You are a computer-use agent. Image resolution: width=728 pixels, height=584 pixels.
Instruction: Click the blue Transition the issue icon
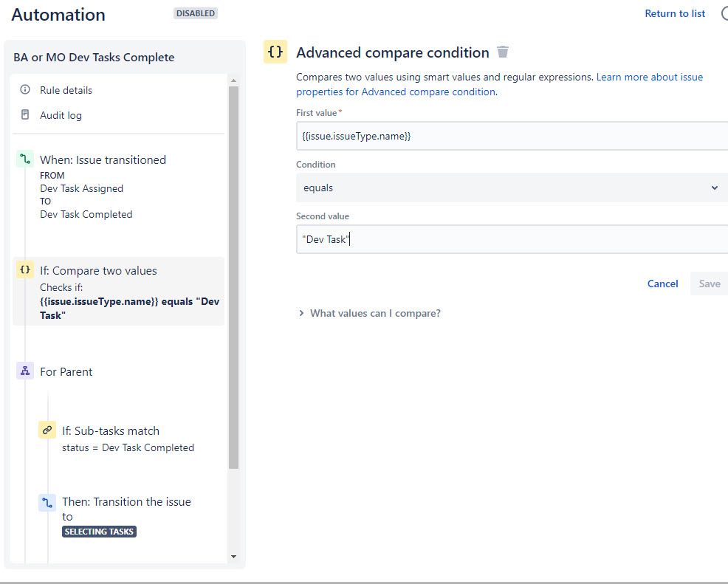tap(47, 502)
